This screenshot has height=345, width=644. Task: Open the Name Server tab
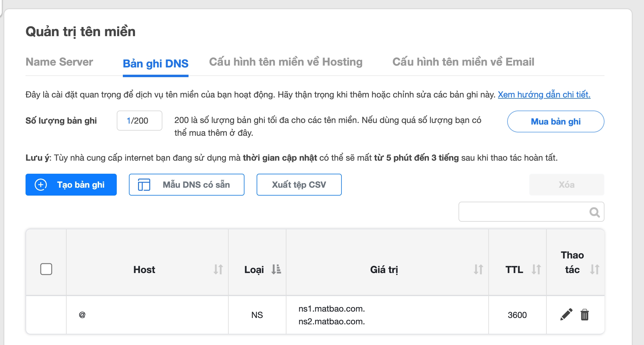tap(59, 62)
